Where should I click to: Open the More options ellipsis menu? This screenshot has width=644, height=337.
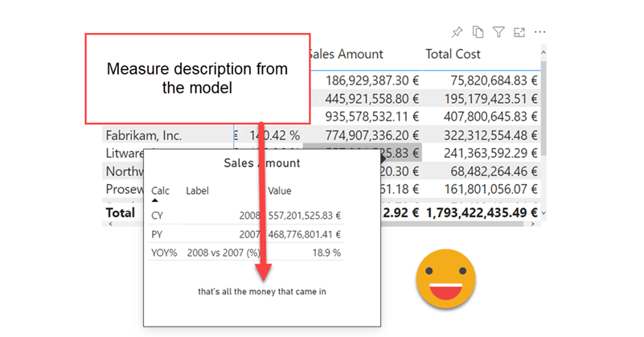(x=540, y=32)
